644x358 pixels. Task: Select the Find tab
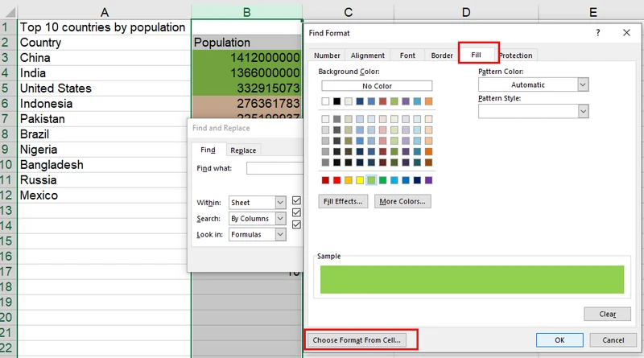(208, 150)
